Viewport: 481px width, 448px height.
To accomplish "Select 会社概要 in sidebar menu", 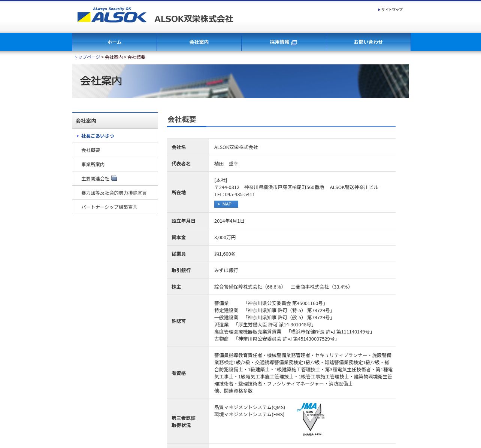I will point(115,150).
